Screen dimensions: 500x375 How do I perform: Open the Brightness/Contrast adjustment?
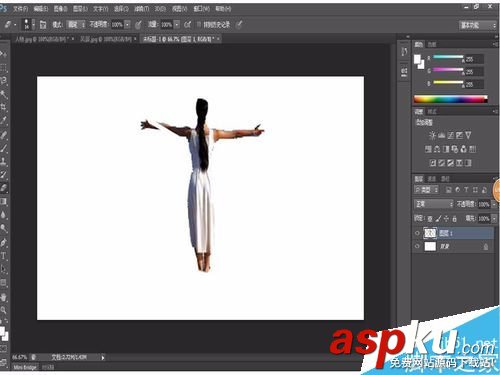pyautogui.click(x=432, y=135)
